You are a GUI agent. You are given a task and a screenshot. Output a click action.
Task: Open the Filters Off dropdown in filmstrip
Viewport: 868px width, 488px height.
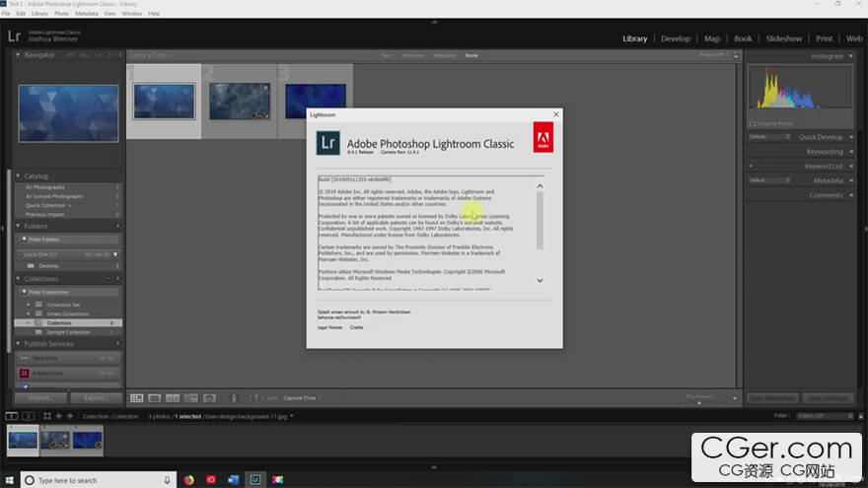(825, 415)
